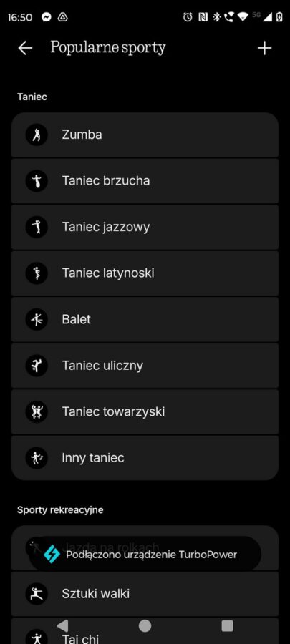Tap the Taniec uliczny icon
The width and height of the screenshot is (290, 644).
37,366
